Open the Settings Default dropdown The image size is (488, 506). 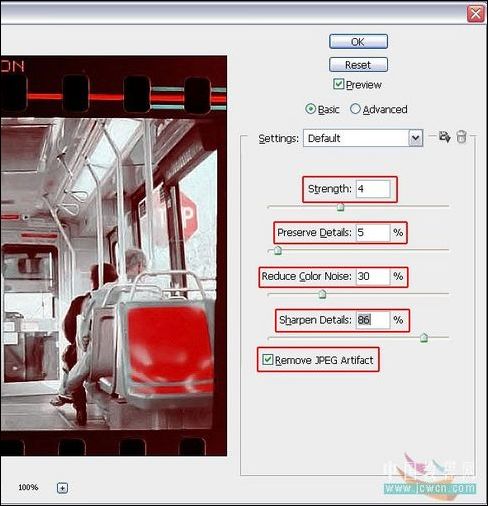click(363, 138)
